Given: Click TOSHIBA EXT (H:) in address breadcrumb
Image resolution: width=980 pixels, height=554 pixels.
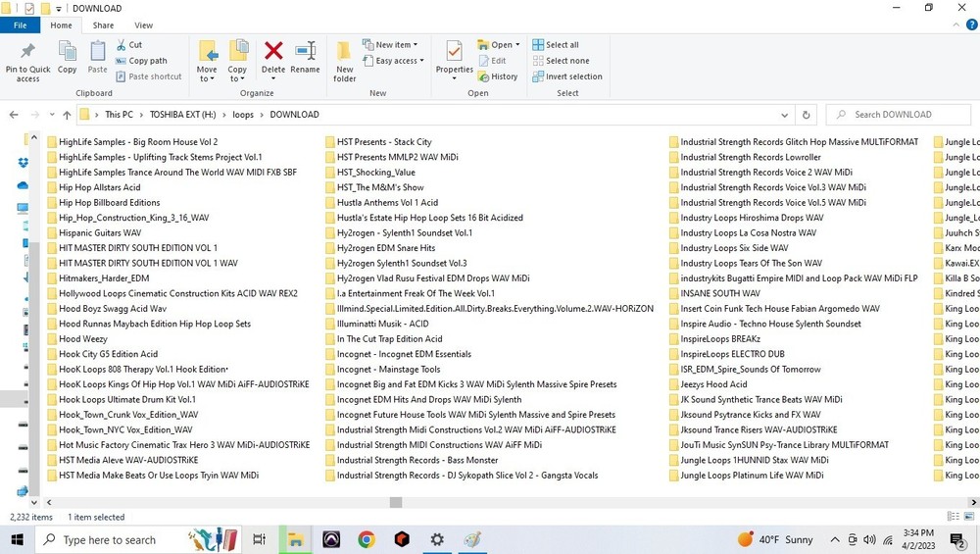Looking at the screenshot, I should click(x=182, y=115).
